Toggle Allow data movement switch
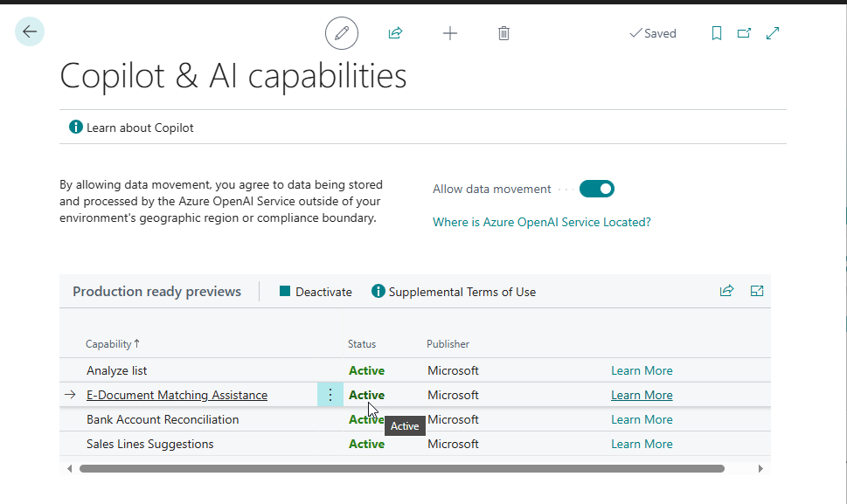 (596, 189)
